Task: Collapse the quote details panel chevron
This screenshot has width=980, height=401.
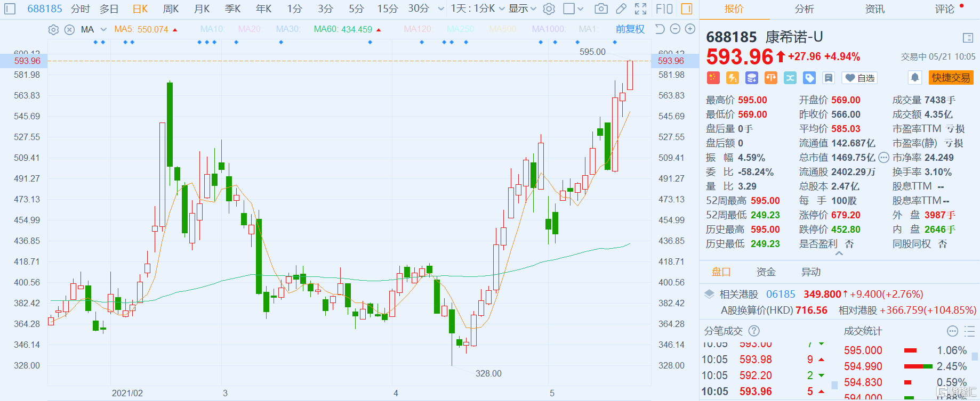Action: pyautogui.click(x=839, y=254)
